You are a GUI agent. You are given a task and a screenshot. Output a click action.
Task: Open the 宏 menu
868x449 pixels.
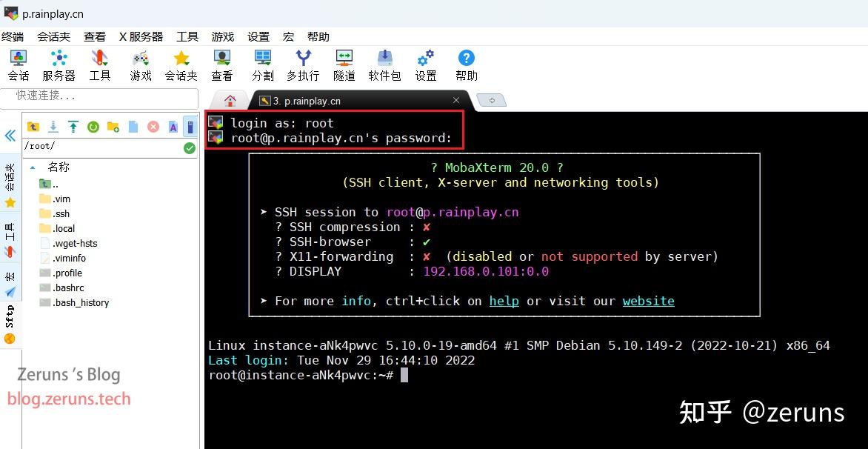coord(288,36)
